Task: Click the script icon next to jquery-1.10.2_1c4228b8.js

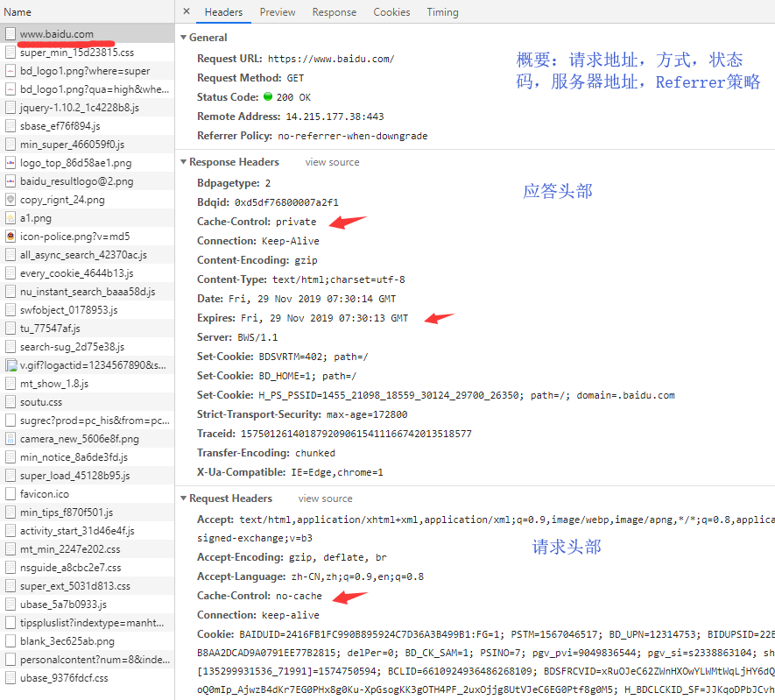Action: 12,107
